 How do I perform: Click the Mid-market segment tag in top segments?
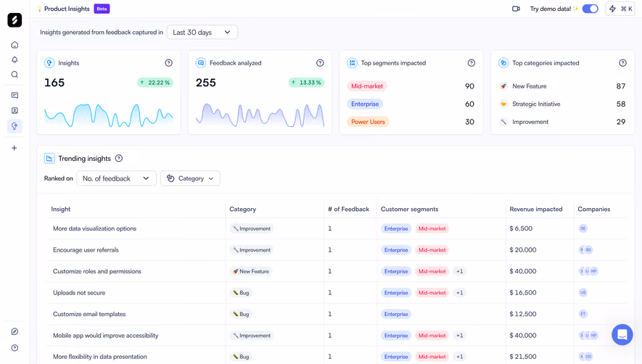point(367,86)
